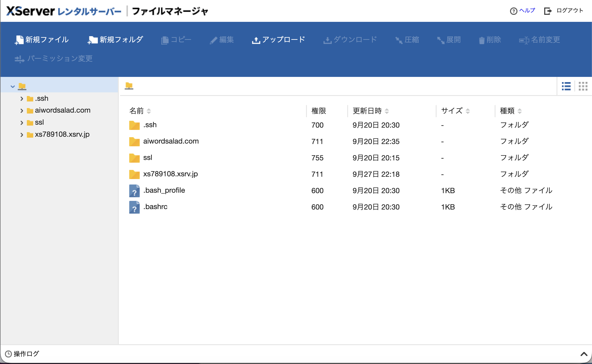Switch to grid view icon

[x=583, y=86]
